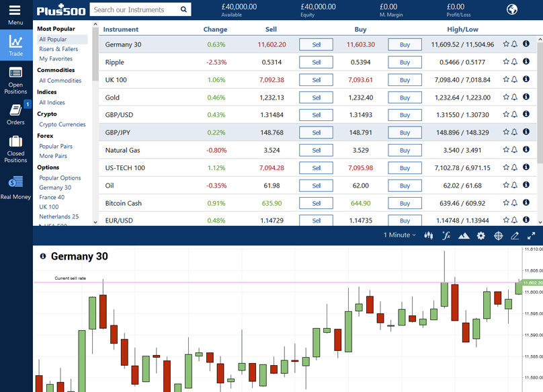543x392 pixels.
Task: Click category list scrollbar down arrow
Action: coord(95,222)
